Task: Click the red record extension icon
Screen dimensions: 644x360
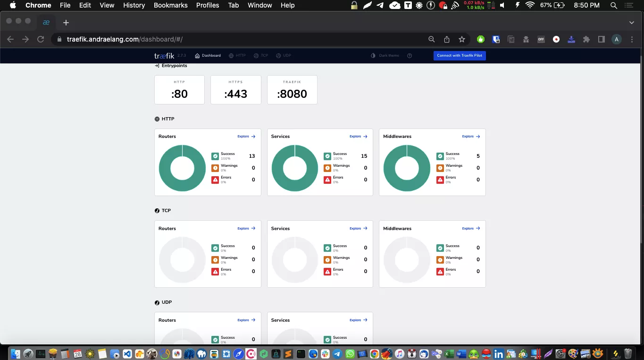Action: tap(556, 39)
